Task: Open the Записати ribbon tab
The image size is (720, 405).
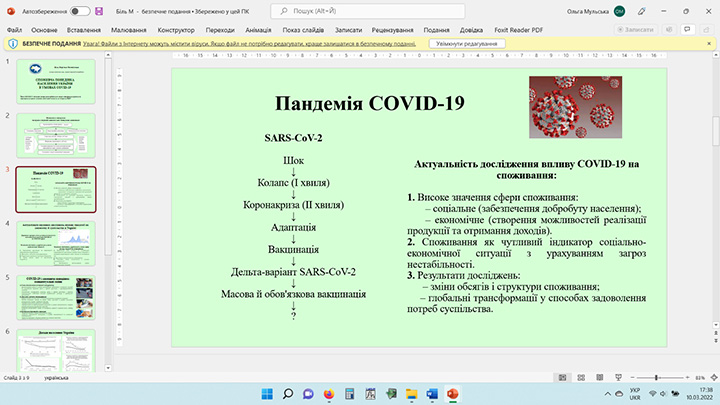Action: (348, 30)
